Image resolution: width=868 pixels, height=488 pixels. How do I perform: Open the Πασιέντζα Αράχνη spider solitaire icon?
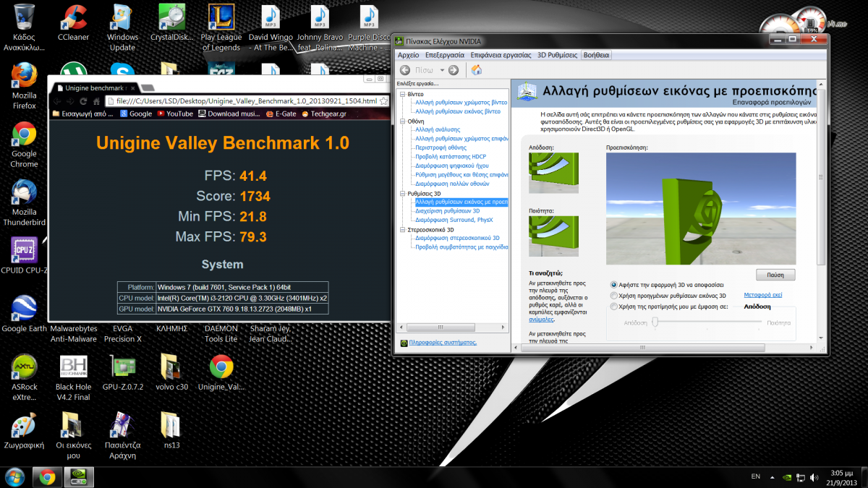tap(122, 436)
